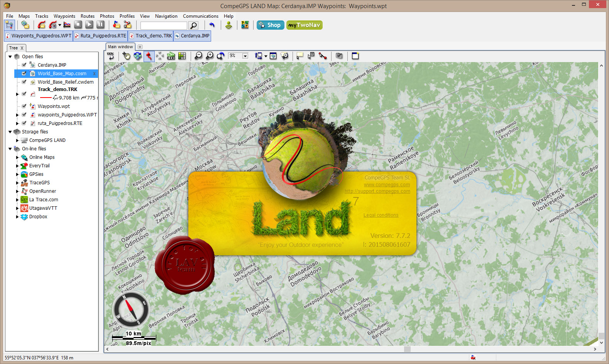The image size is (609, 364).
Task: Expand the EveryTrail node
Action: click(x=17, y=166)
